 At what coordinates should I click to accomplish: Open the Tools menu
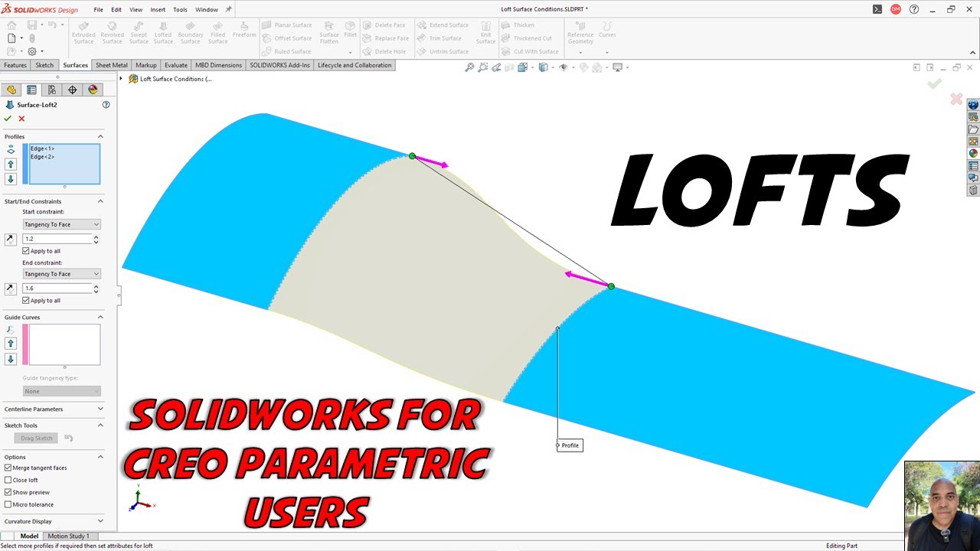point(180,10)
